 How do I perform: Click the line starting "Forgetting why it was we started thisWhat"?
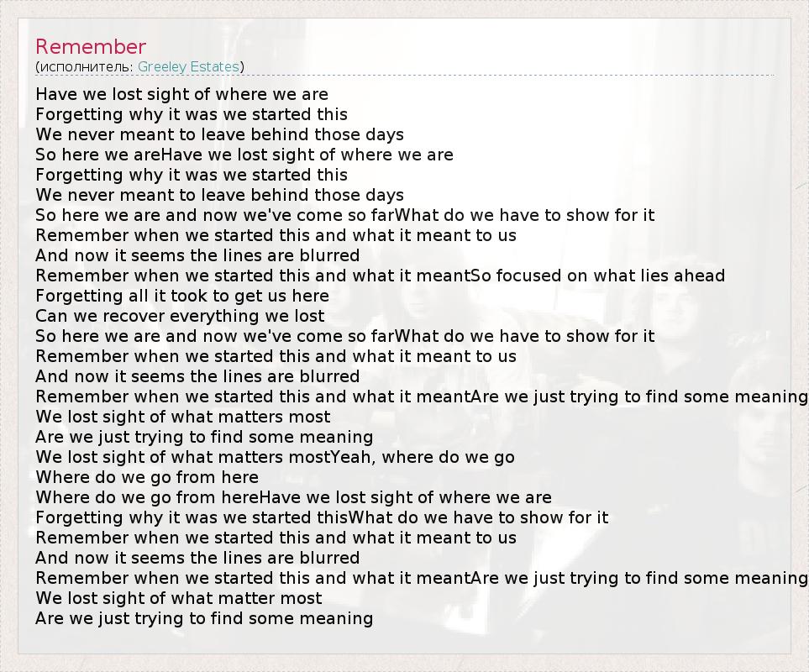pyautogui.click(x=322, y=517)
